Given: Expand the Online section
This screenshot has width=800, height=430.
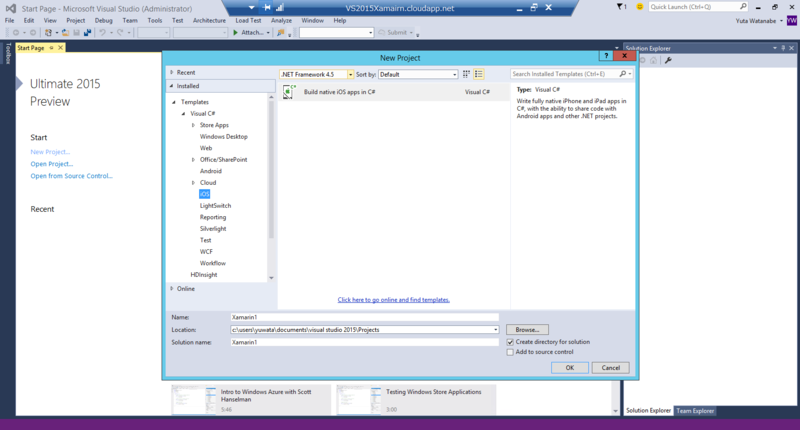Looking at the screenshot, I should pyautogui.click(x=172, y=289).
